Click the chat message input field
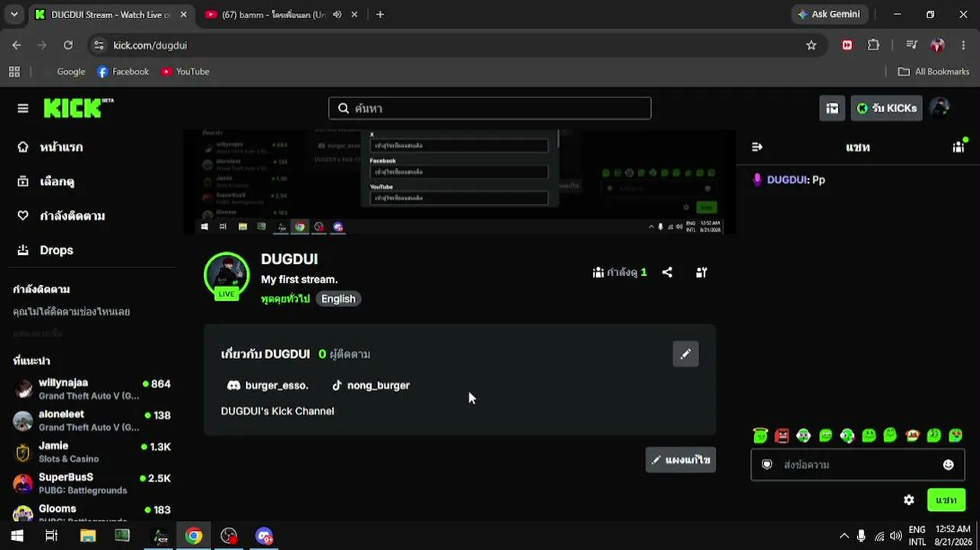The width and height of the screenshot is (980, 550). point(858,464)
